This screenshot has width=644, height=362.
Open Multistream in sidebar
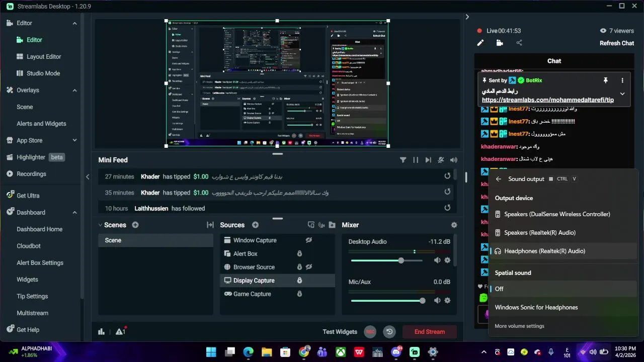(x=32, y=313)
